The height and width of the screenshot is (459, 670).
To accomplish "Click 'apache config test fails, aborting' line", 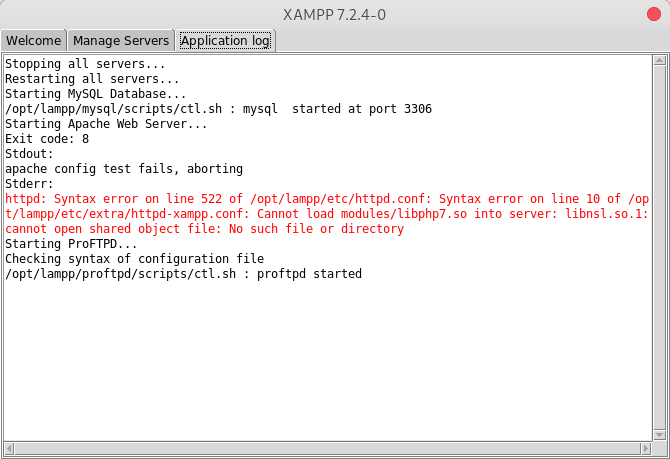I will (124, 169).
